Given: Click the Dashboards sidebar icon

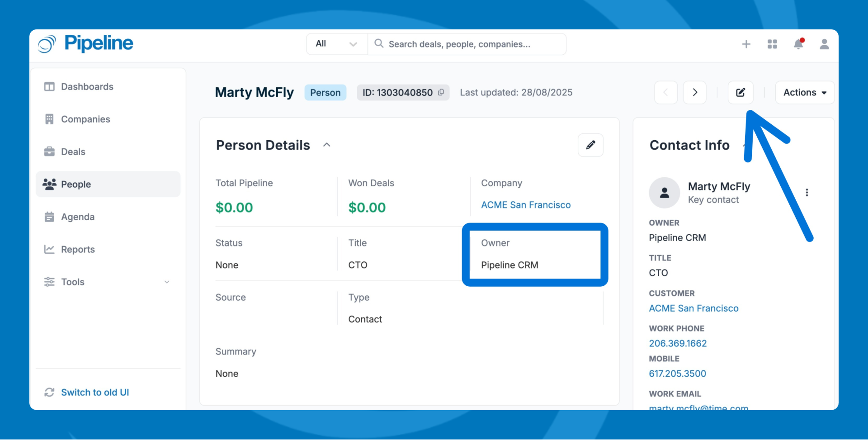Looking at the screenshot, I should [49, 86].
